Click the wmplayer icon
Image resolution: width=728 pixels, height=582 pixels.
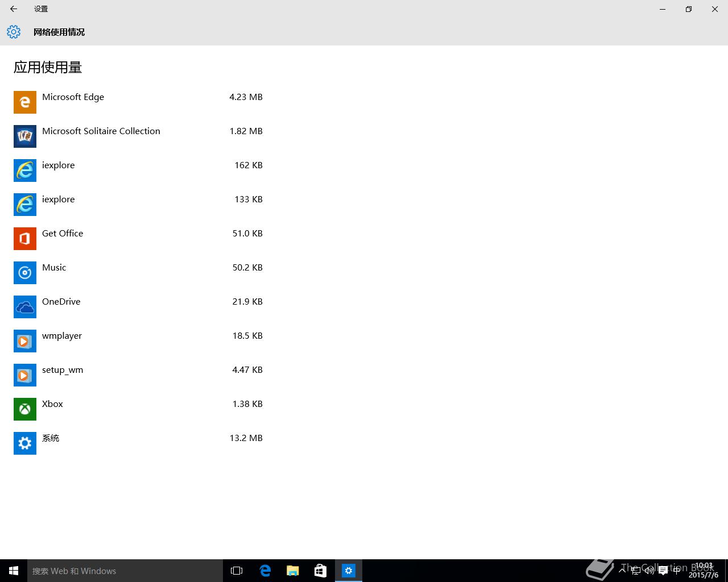click(25, 341)
